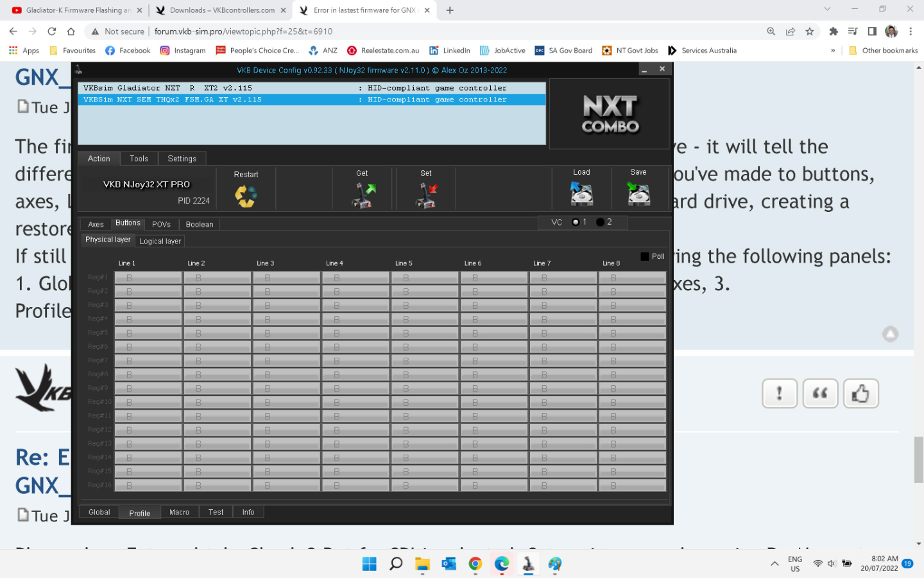The height and width of the screenshot is (578, 924).
Task: Expand the browser tab search chevron
Action: coord(827,10)
